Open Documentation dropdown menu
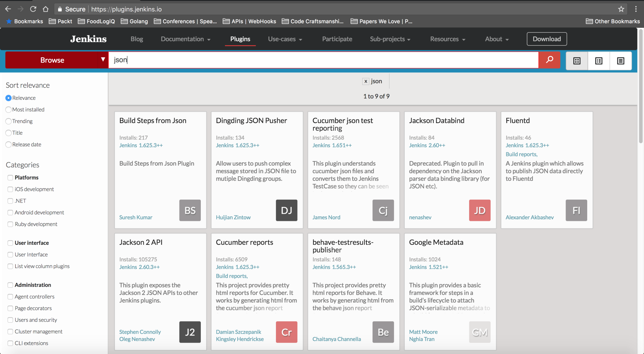The width and height of the screenshot is (644, 354). coord(186,39)
